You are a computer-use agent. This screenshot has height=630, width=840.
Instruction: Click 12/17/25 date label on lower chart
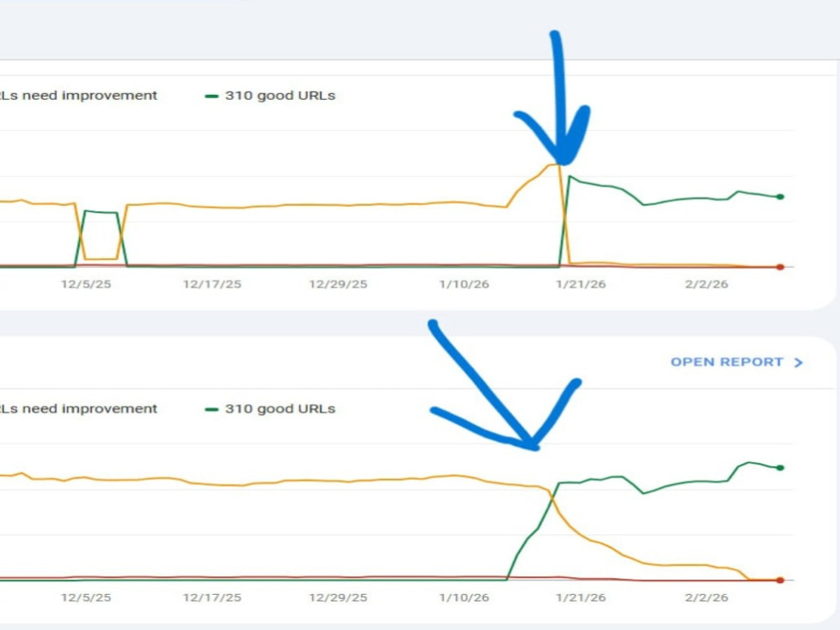point(213,597)
